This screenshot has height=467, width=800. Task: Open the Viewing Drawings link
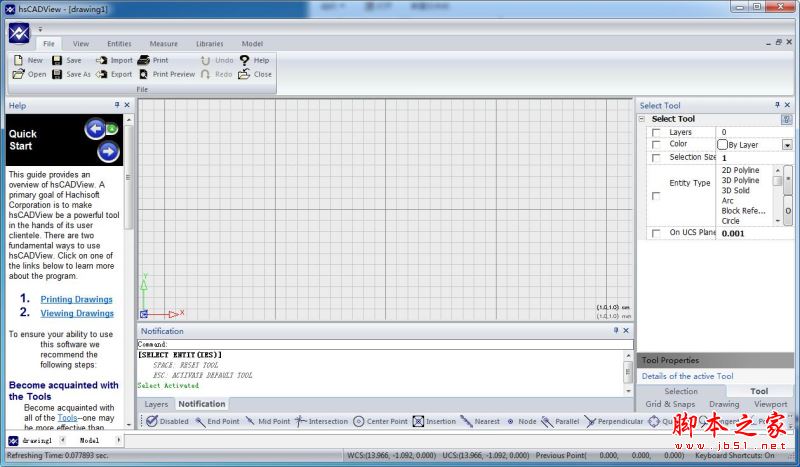point(77,313)
